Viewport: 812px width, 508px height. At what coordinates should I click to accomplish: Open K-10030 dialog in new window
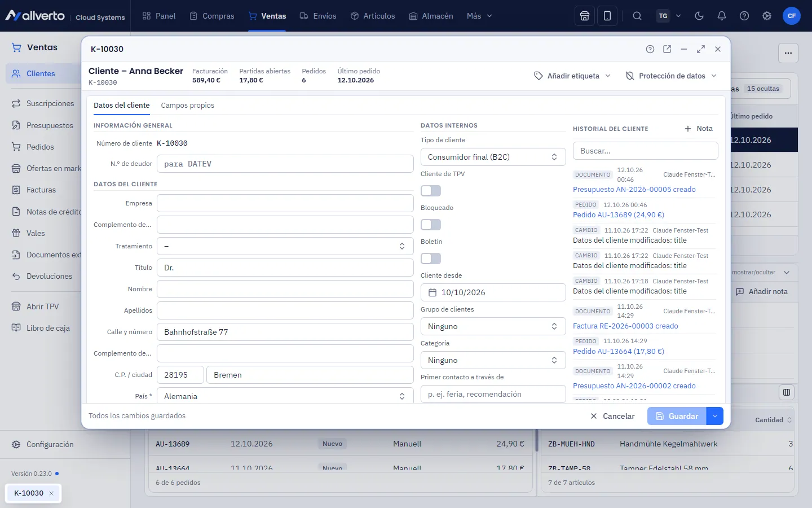click(667, 49)
